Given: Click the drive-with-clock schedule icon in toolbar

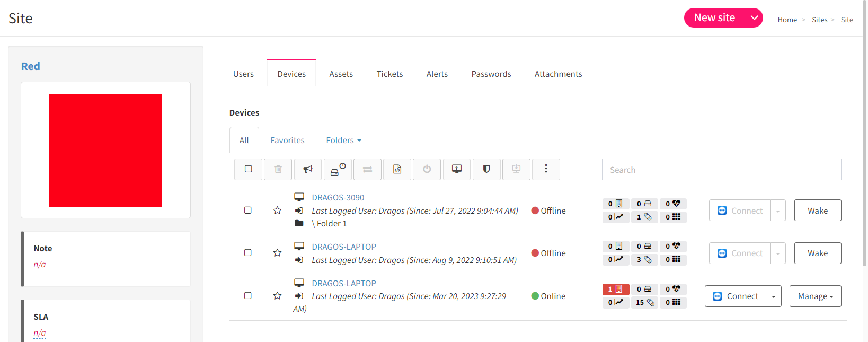Looking at the screenshot, I should [338, 169].
